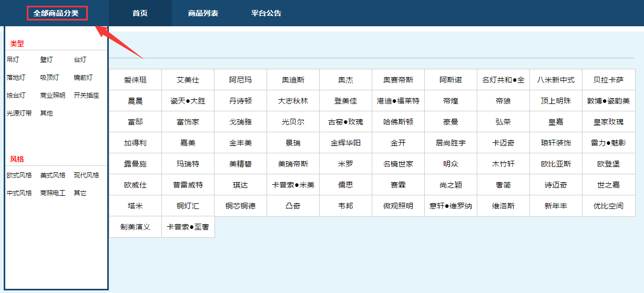Click the 开关插座 category
The width and height of the screenshot is (644, 293).
pos(86,96)
